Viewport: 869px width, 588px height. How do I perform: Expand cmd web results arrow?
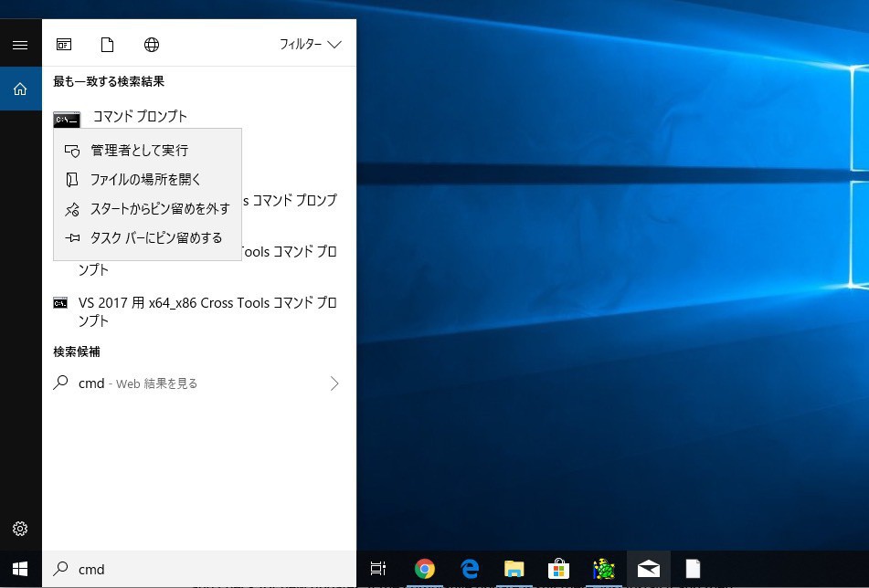pos(334,383)
